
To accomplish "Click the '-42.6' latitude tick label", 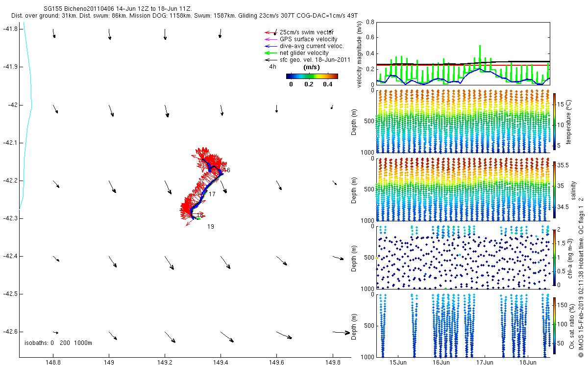I will pos(10,332).
